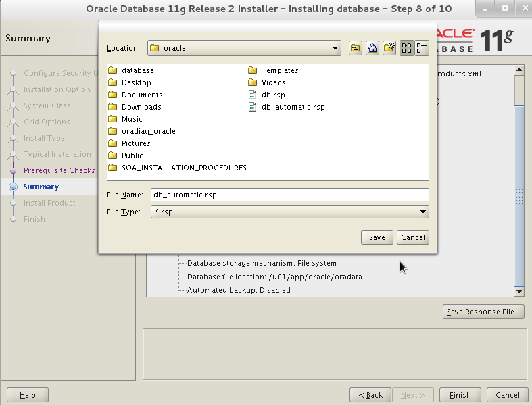Click the Typical Installation step label
The height and width of the screenshot is (405, 532).
click(57, 154)
